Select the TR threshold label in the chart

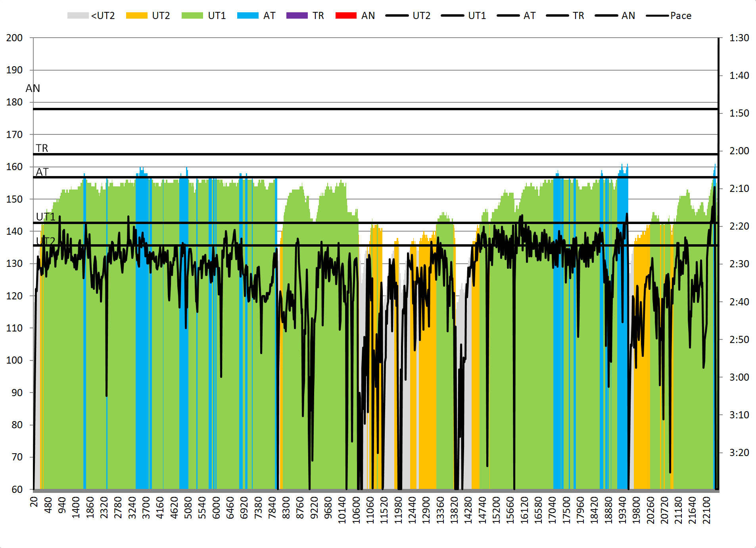[x=42, y=148]
